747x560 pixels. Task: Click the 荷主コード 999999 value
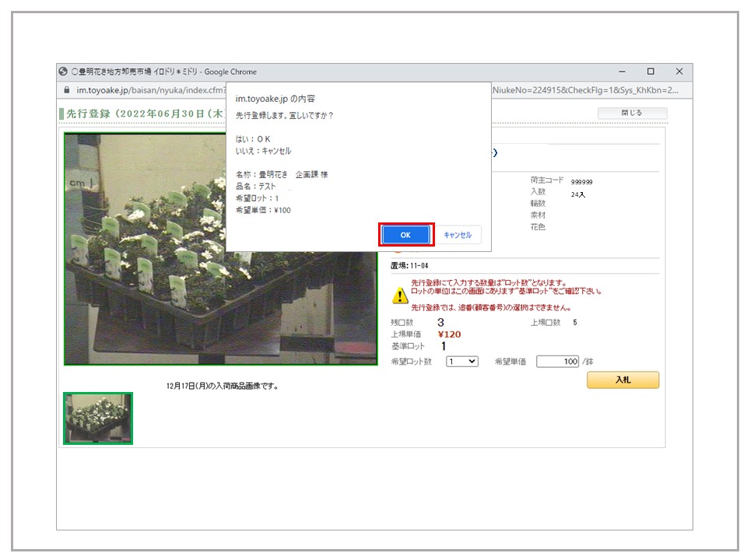[x=581, y=181]
